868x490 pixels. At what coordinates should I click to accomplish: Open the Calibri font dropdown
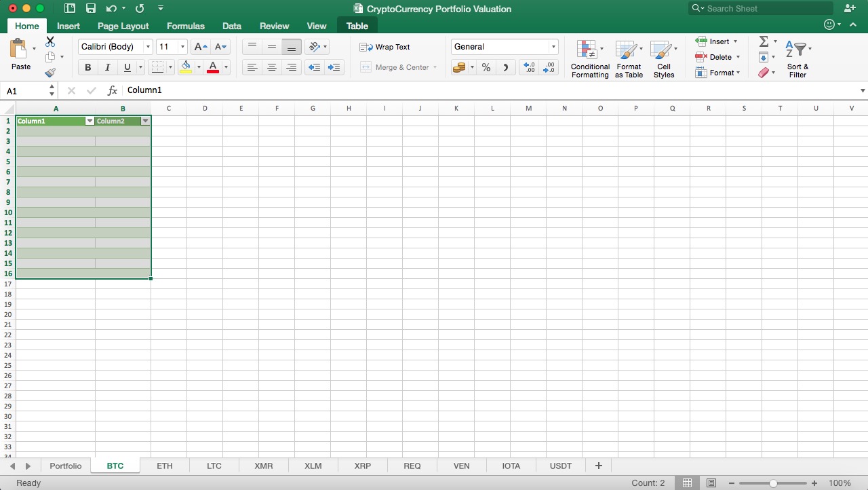(149, 46)
